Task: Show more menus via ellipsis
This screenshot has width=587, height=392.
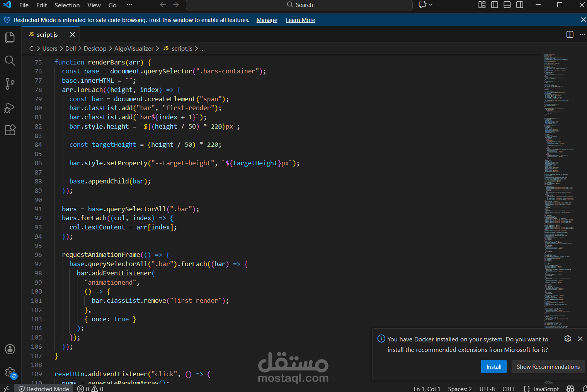Action: pyautogui.click(x=129, y=5)
